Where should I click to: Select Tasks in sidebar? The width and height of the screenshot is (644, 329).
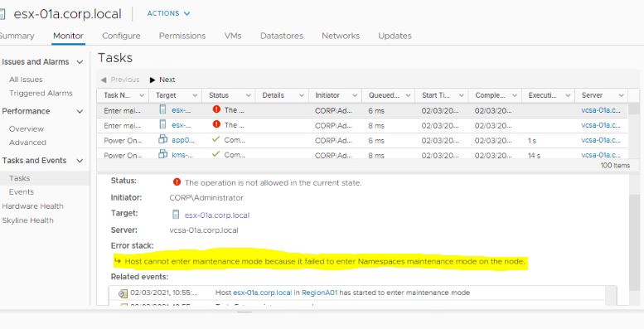pos(19,178)
